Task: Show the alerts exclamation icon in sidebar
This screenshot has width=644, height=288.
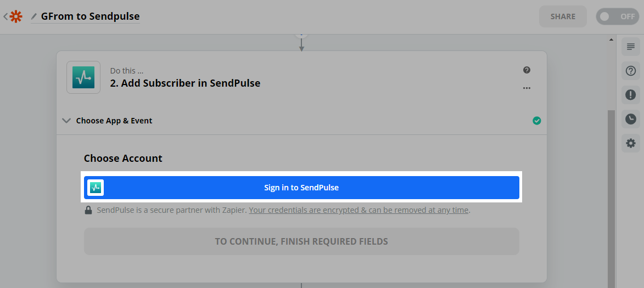Action: click(631, 95)
